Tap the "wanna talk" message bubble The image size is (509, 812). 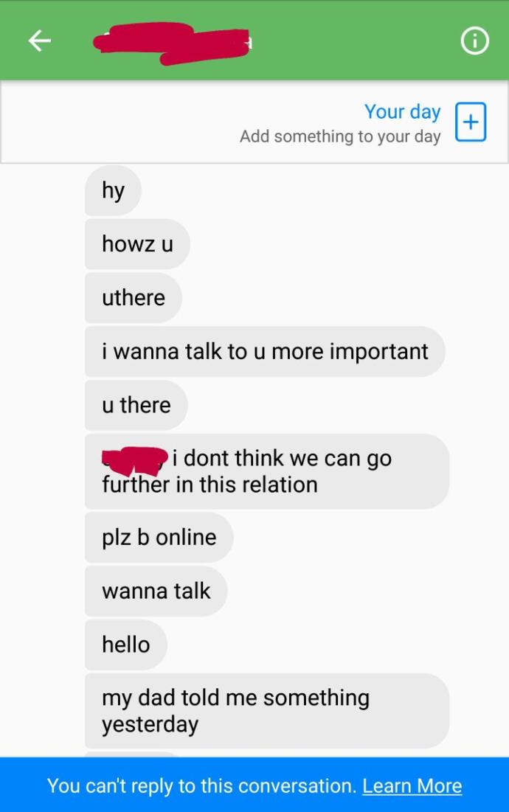pyautogui.click(x=156, y=591)
